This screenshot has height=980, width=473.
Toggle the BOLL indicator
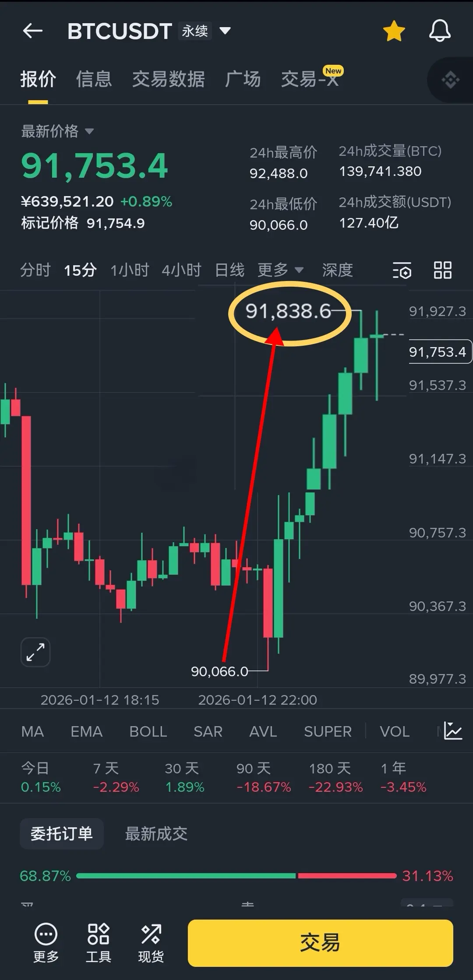148,731
